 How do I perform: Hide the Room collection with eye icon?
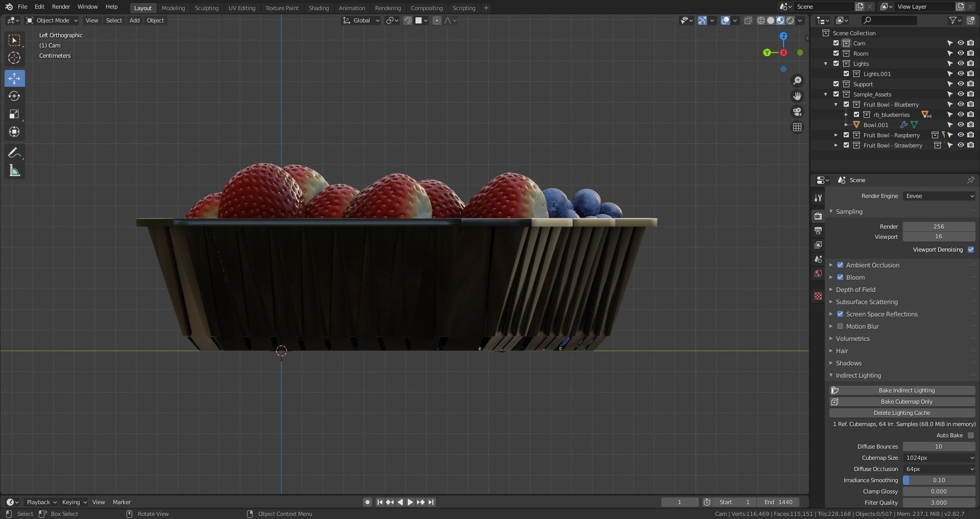point(960,54)
